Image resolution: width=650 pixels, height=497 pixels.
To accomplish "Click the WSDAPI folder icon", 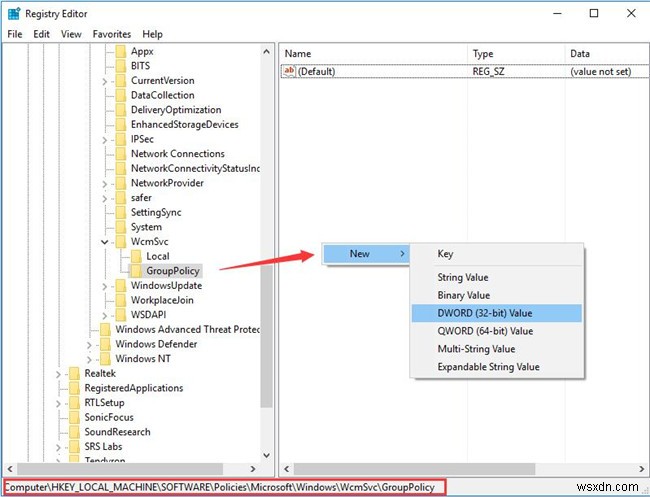I will pyautogui.click(x=121, y=315).
